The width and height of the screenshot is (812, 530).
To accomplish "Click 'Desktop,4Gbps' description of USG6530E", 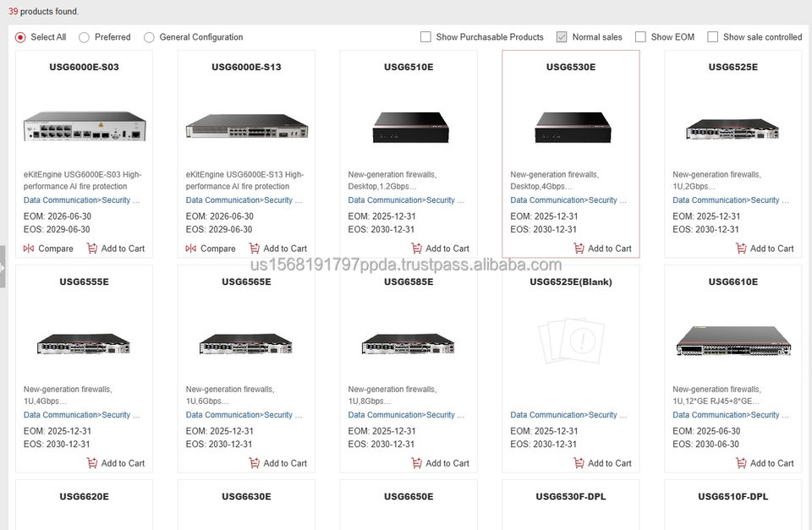I will (541, 186).
